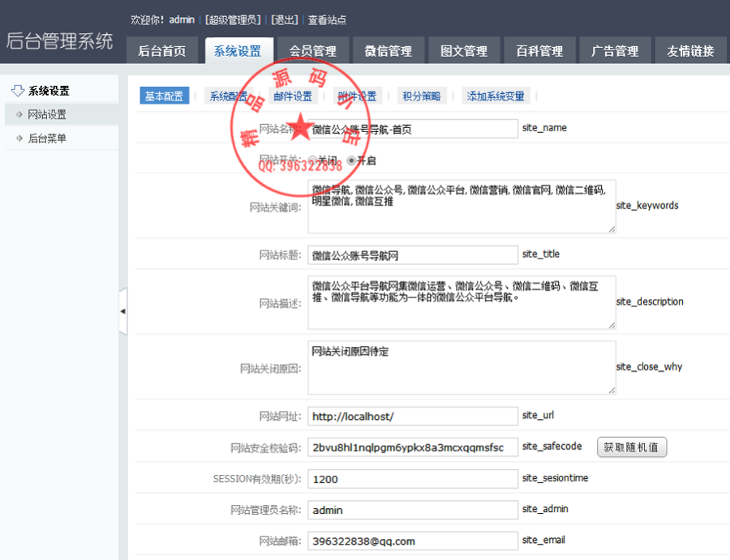Focus the site_sesiontime input field
The height and width of the screenshot is (560, 730).
point(413,479)
